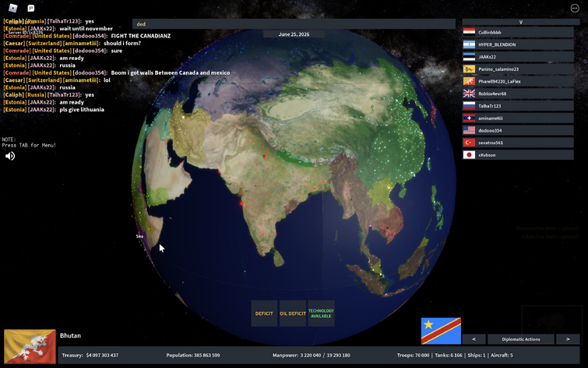Click chat message 'lol' from aminametiii
The height and width of the screenshot is (368, 588).
(107, 80)
